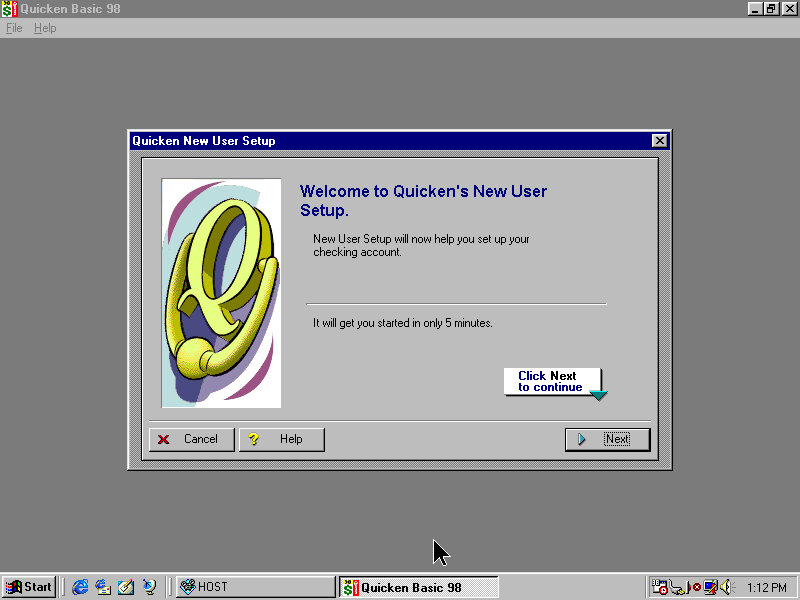Click the Show Desktop quick launch icon

pos(126,587)
